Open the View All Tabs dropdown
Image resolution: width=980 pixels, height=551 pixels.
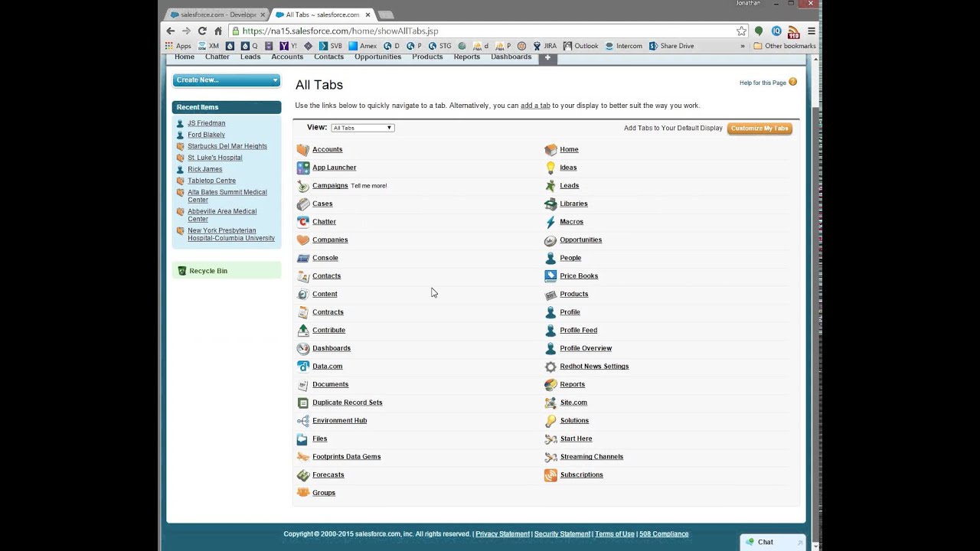click(363, 128)
